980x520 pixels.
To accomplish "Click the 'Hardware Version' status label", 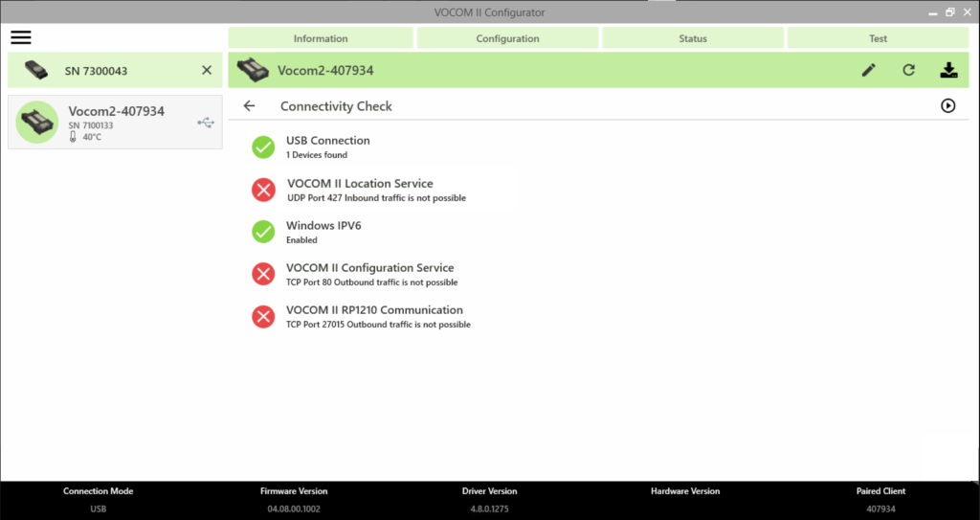I will pyautogui.click(x=685, y=491).
